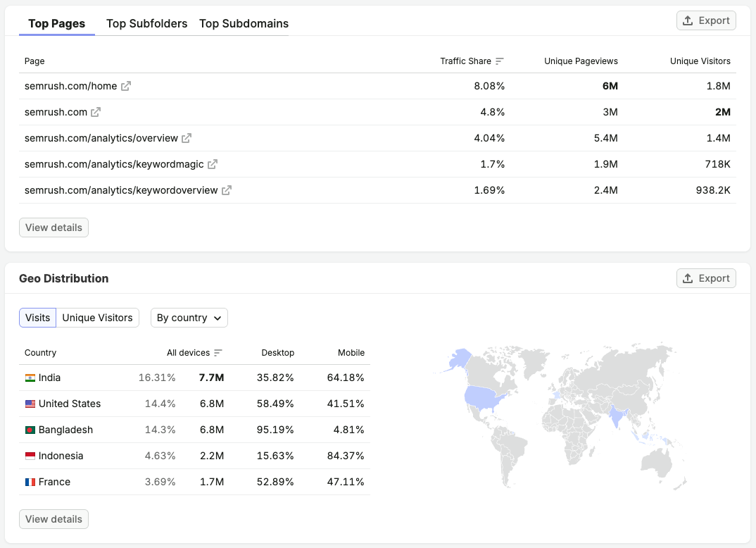Open external link icon next to semrush.com
Screen dimensions: 756x548
tap(96, 112)
